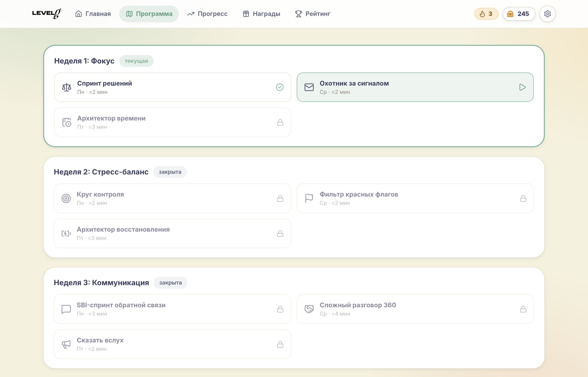
Task: Click the lock on Фильтр красных флагов
Action: [523, 198]
